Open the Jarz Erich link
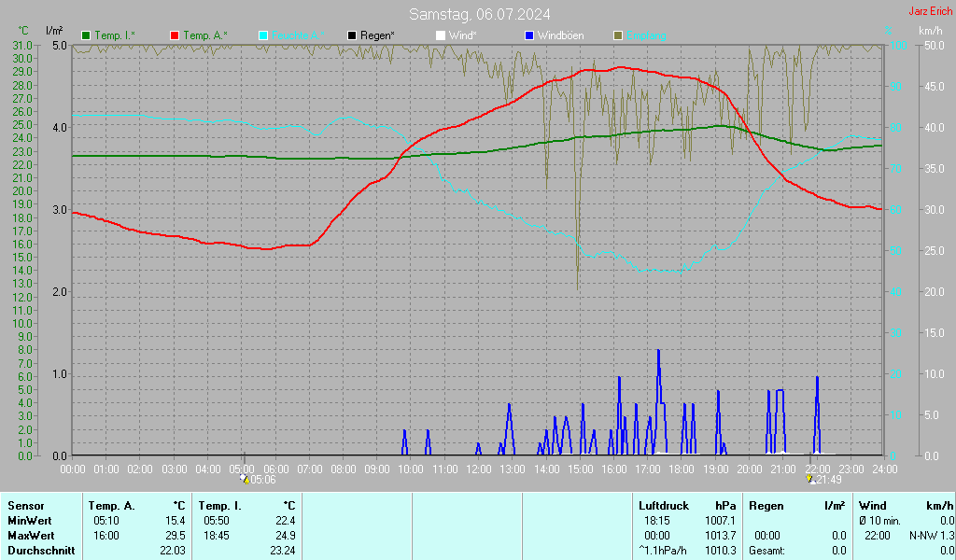This screenshot has width=956, height=560. (x=930, y=11)
